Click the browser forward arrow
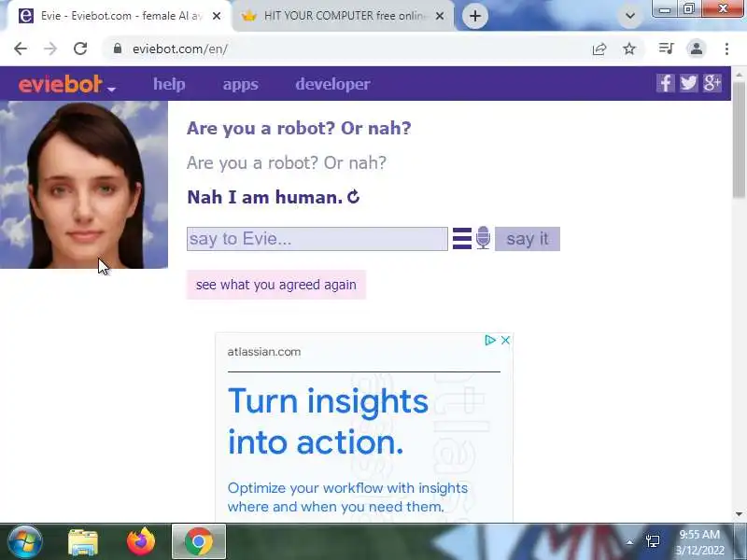The height and width of the screenshot is (560, 747). click(x=50, y=49)
